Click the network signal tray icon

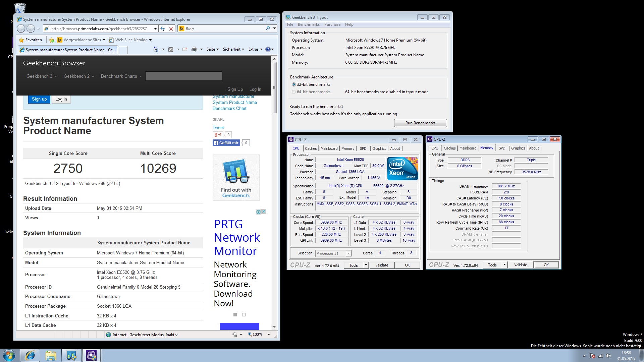(x=600, y=356)
